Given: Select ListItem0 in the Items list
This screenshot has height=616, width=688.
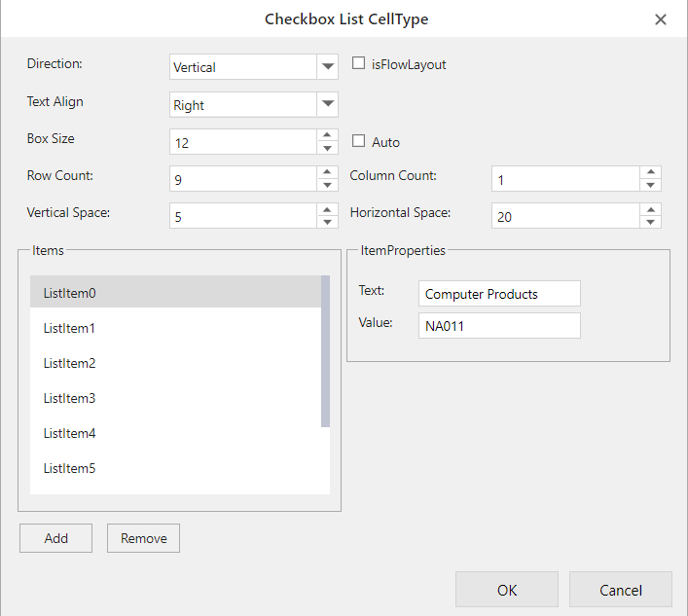Looking at the screenshot, I should click(x=175, y=292).
